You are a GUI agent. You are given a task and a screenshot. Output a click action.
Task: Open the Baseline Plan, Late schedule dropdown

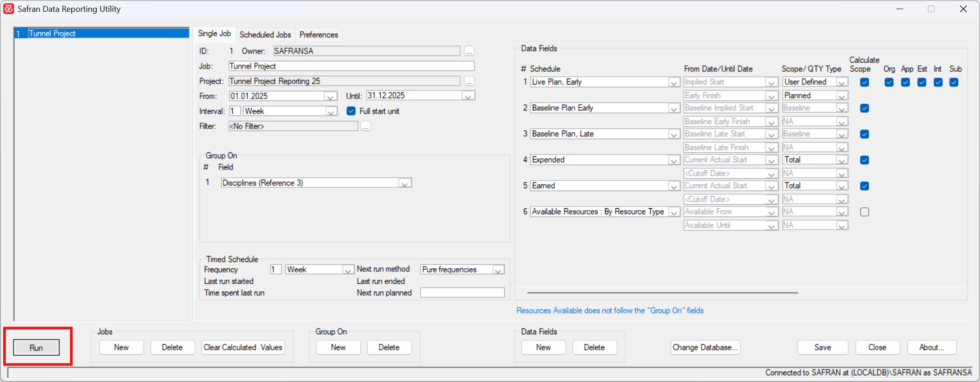(x=674, y=134)
